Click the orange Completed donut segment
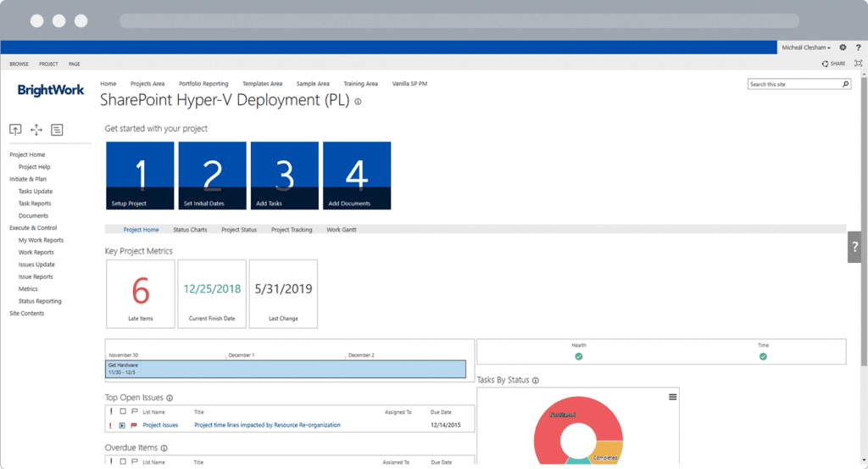 click(607, 450)
